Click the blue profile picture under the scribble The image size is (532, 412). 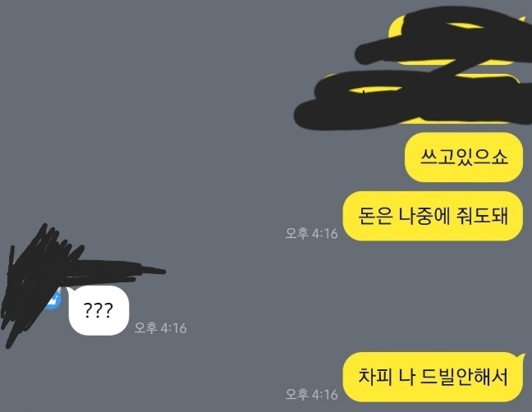click(54, 300)
